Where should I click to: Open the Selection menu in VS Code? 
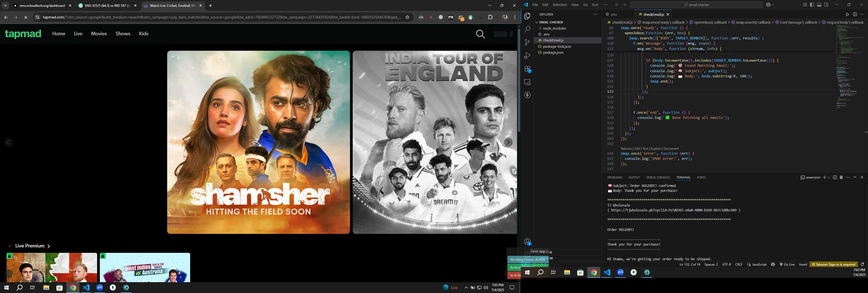[559, 5]
